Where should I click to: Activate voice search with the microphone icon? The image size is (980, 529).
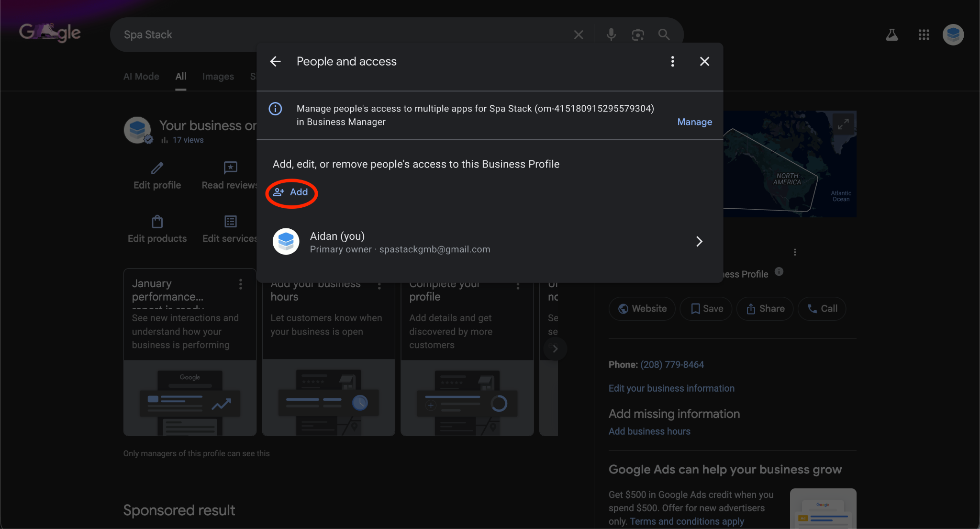(x=611, y=34)
